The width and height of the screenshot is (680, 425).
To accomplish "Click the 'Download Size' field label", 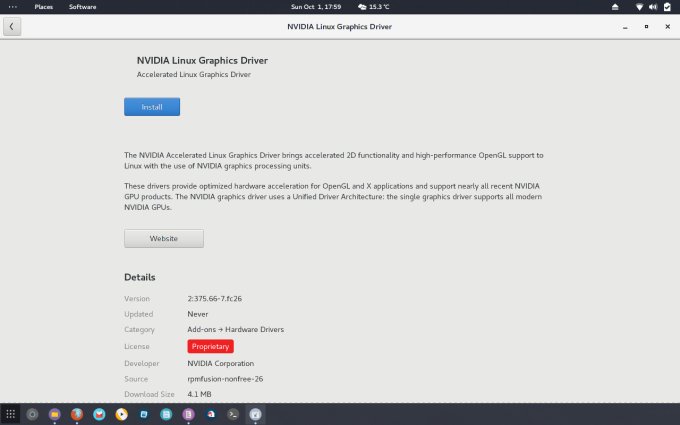I will [149, 394].
